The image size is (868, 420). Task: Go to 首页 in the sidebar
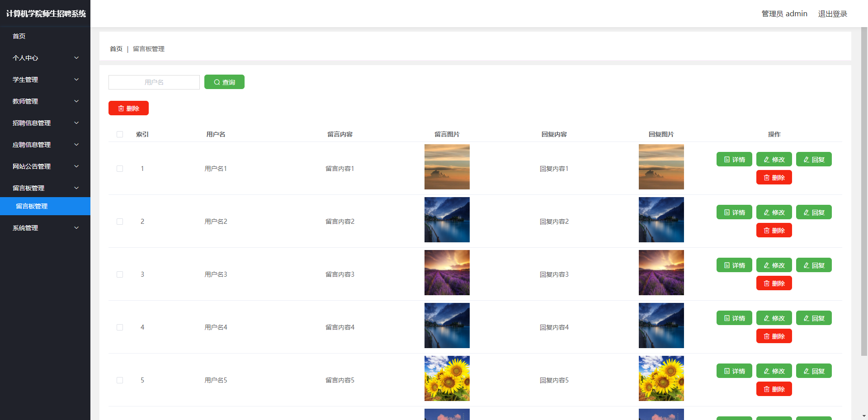(19, 36)
